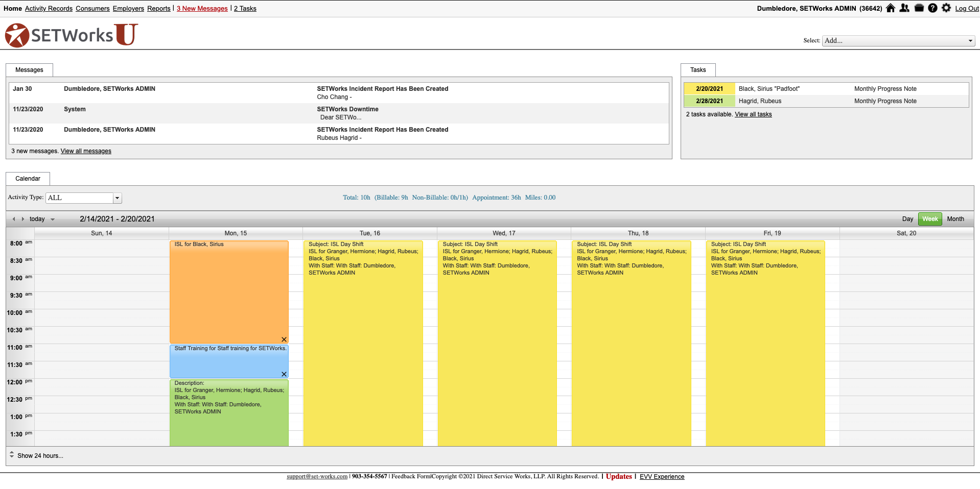Open settings with the gear icon
Screen dimensions: 980x489
click(x=946, y=8)
